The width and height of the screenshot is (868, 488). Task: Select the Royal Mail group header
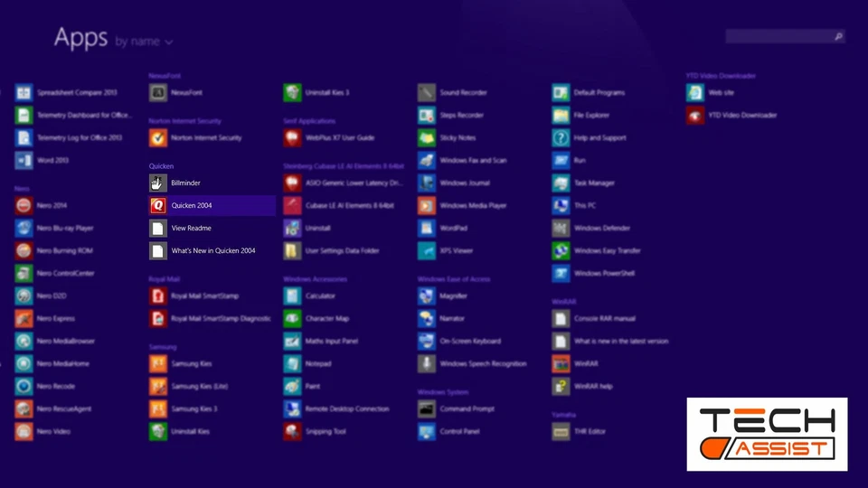click(x=165, y=279)
